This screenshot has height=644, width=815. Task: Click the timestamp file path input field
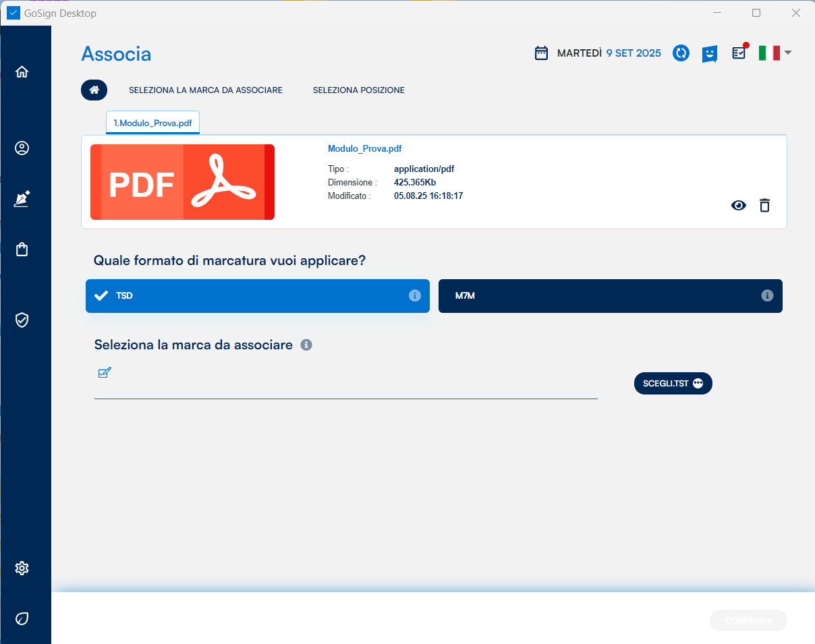click(x=345, y=387)
